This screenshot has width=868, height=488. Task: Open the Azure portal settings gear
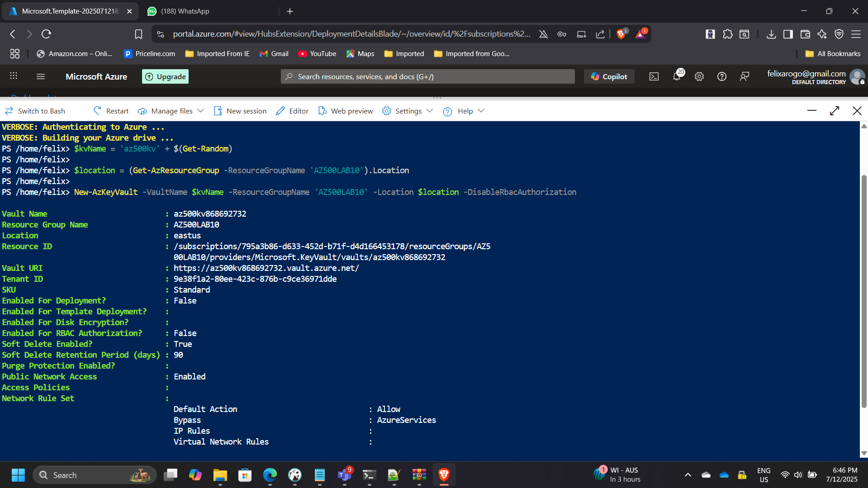(699, 76)
